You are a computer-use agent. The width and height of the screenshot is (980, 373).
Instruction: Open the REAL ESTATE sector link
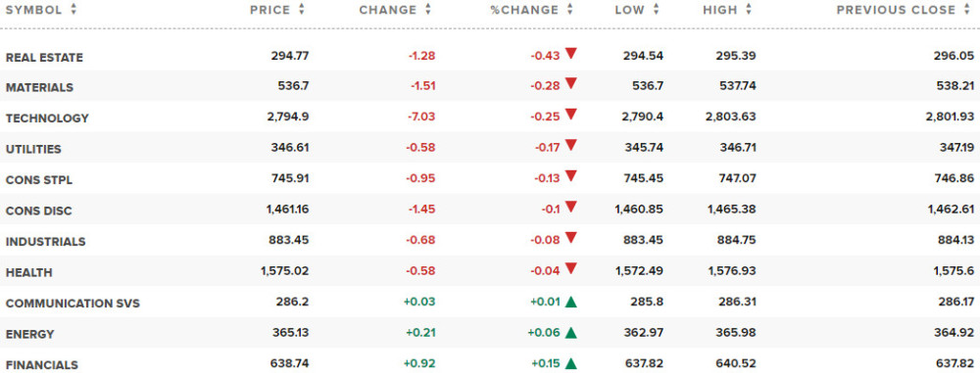click(44, 58)
